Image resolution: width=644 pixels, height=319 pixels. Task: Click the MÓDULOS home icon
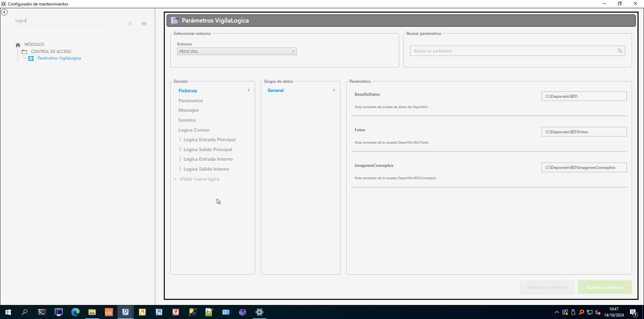click(x=18, y=45)
